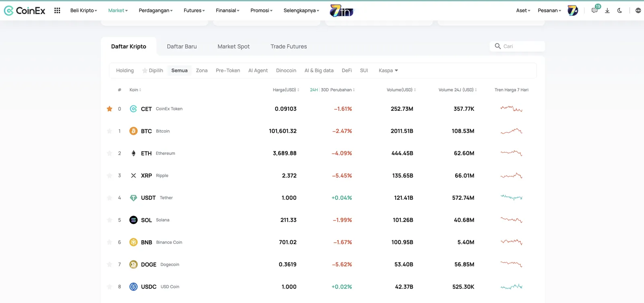Switch to Trade Futures tab

click(x=289, y=46)
